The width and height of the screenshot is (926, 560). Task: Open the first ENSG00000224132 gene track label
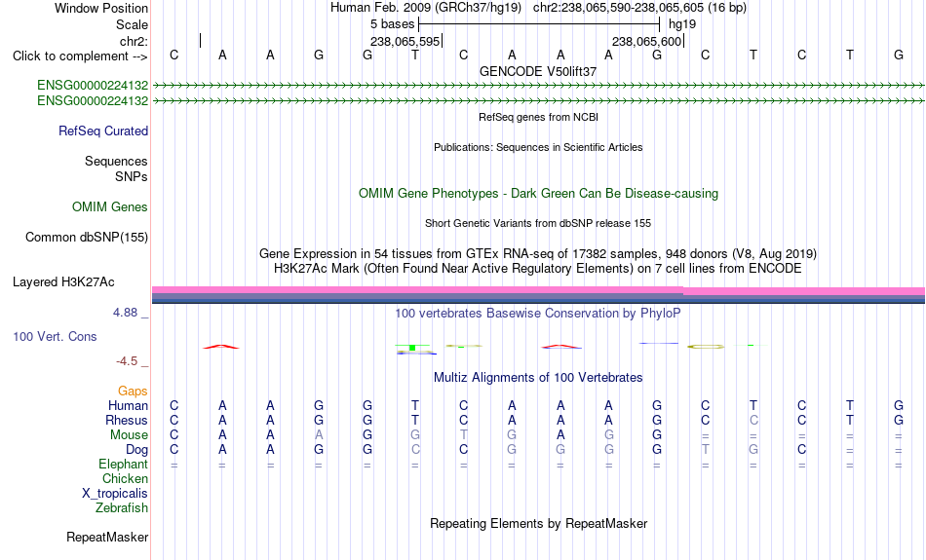[x=93, y=85]
